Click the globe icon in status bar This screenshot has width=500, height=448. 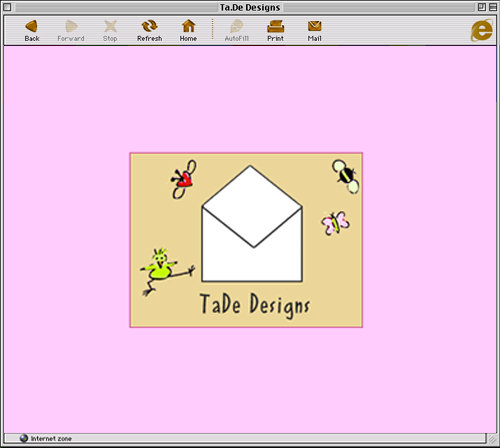click(x=24, y=438)
